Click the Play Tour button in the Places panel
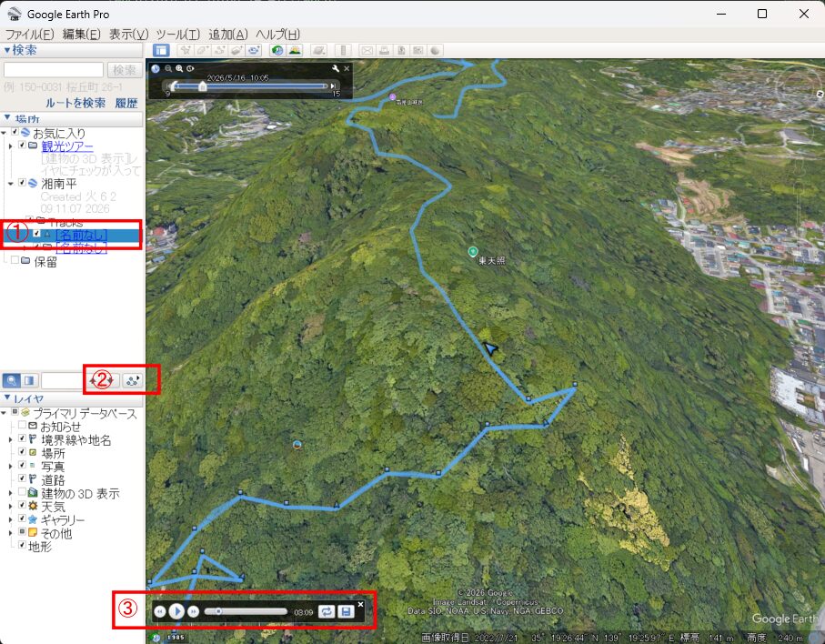 [x=133, y=380]
